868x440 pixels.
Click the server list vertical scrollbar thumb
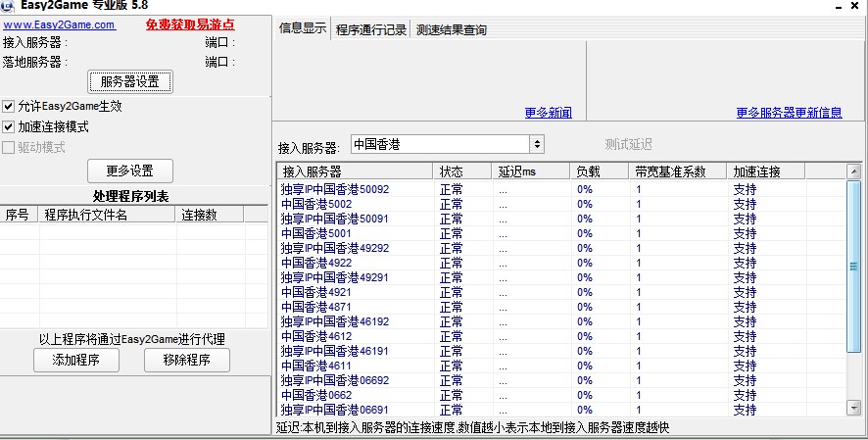pyautogui.click(x=853, y=230)
